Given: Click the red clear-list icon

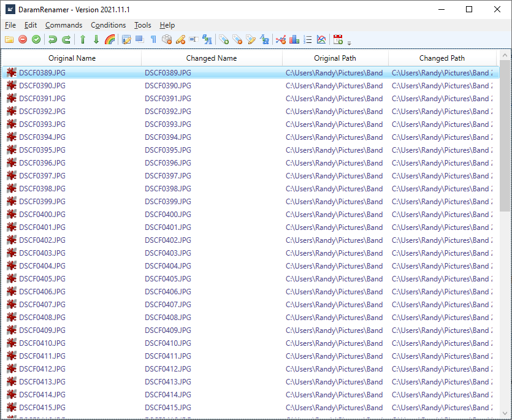Looking at the screenshot, I should click(x=23, y=39).
